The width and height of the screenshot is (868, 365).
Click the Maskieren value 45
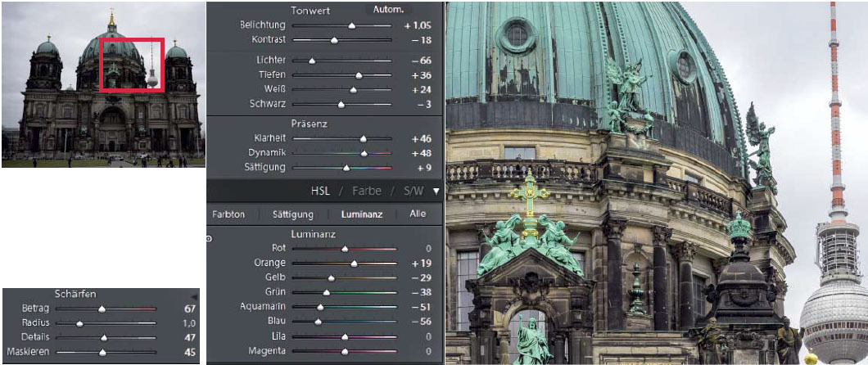click(x=190, y=352)
